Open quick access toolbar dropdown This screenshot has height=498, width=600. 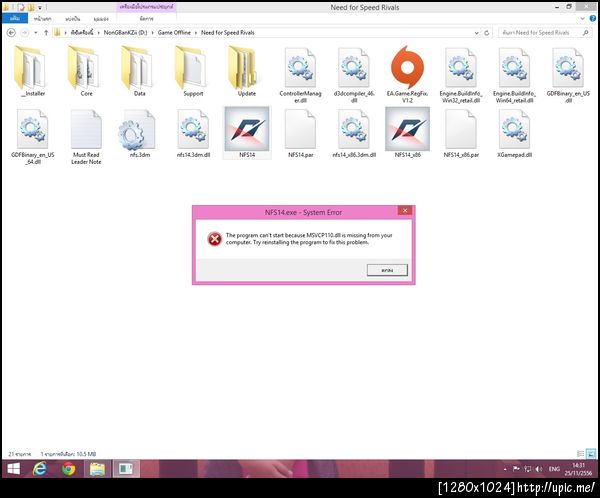(x=39, y=7)
